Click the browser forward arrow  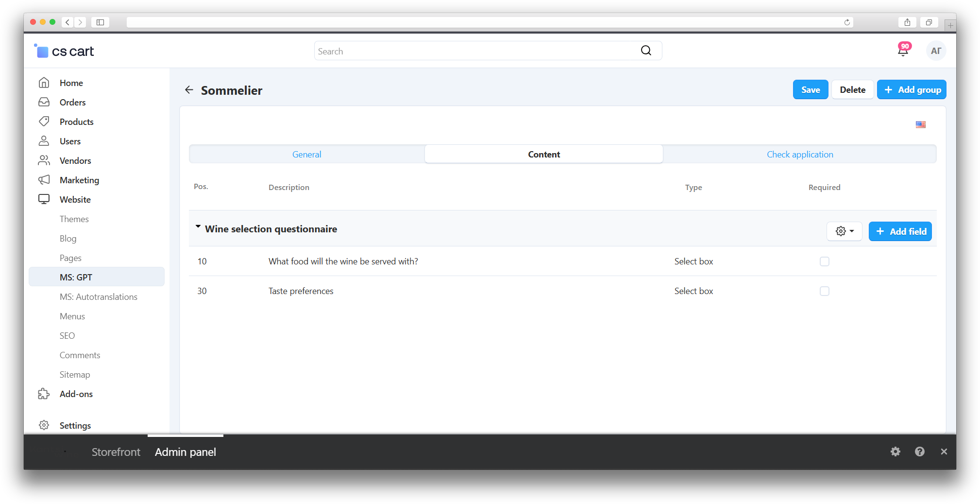[81, 22]
